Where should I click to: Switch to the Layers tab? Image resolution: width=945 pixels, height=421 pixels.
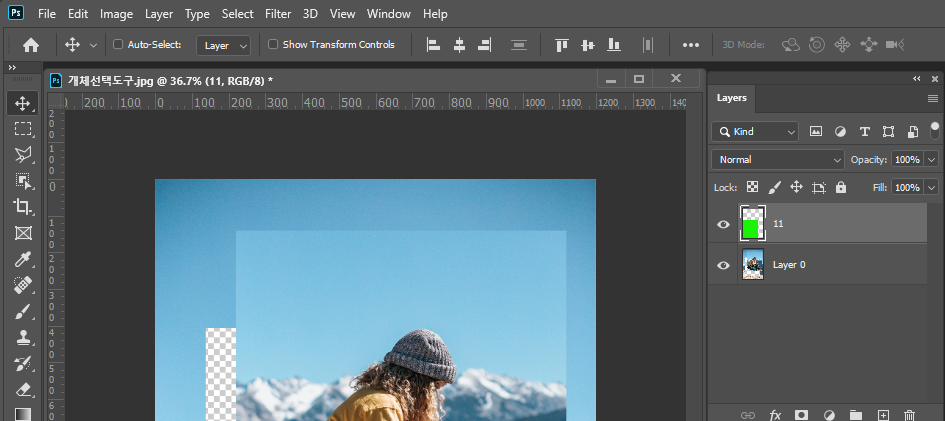click(732, 98)
